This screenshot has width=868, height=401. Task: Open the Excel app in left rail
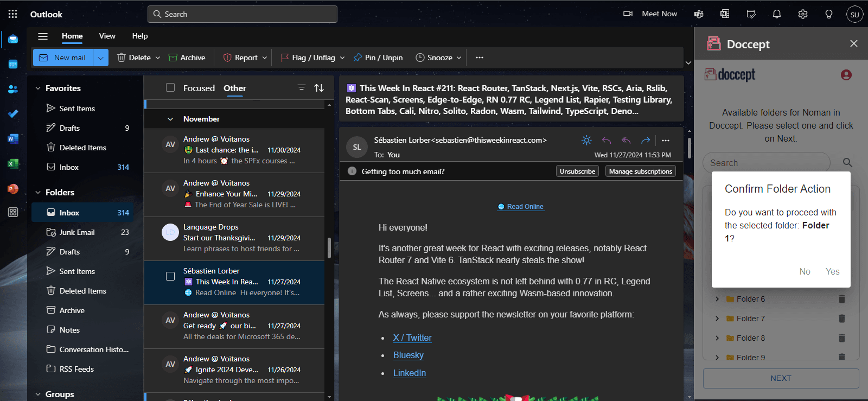pyautogui.click(x=13, y=164)
